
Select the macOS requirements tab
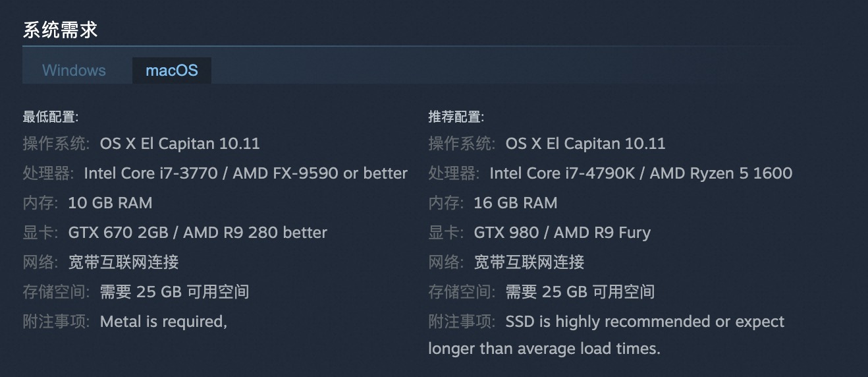click(x=171, y=71)
